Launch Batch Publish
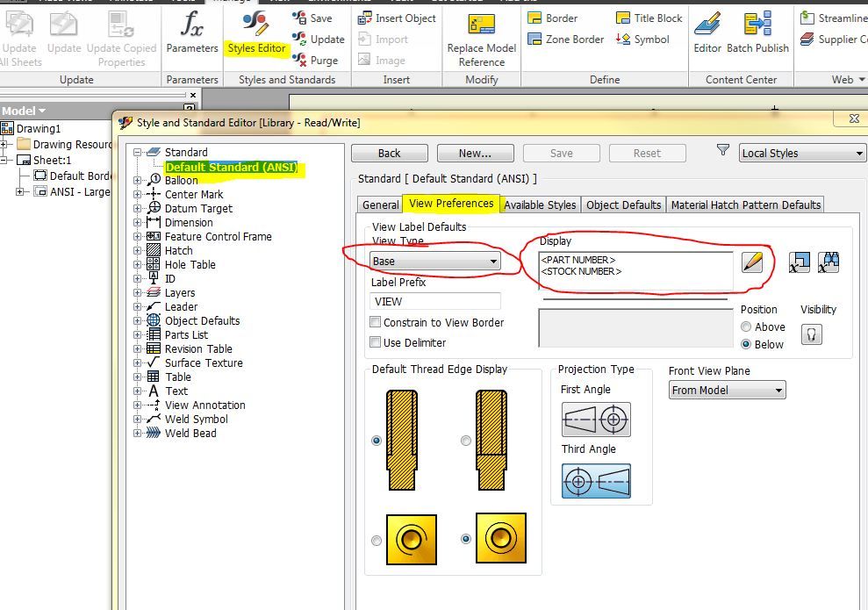Viewport: 868px width, 610px height. tap(757, 32)
